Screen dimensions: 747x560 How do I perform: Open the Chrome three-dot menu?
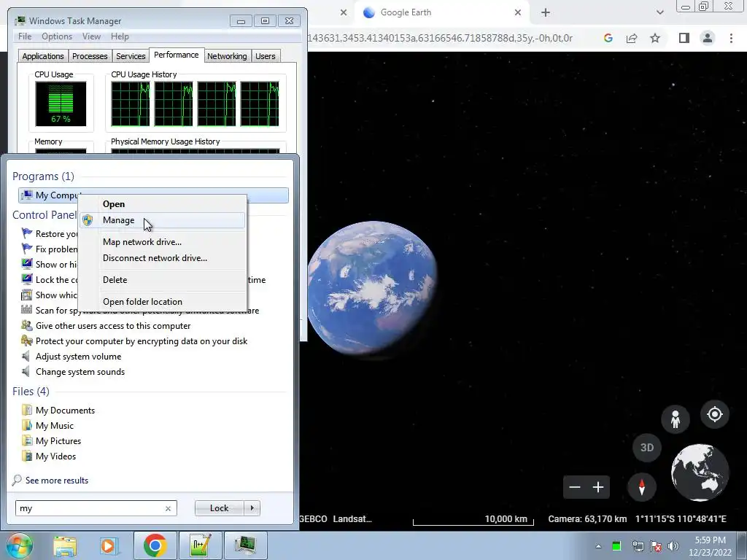(x=731, y=38)
